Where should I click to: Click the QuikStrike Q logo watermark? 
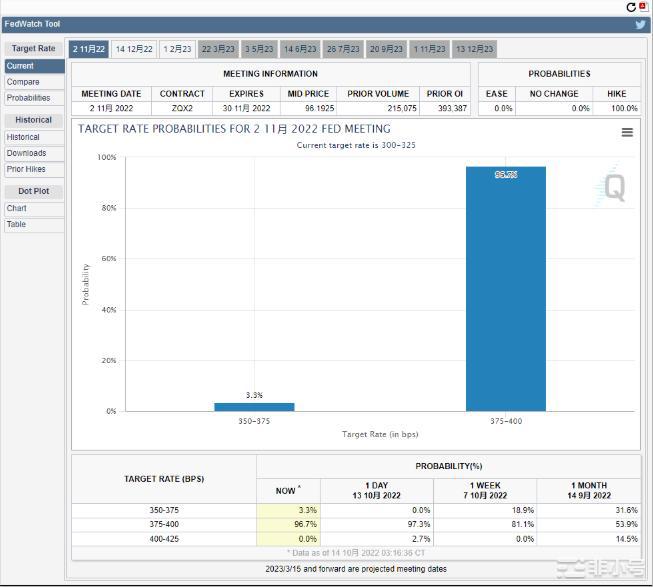point(614,188)
